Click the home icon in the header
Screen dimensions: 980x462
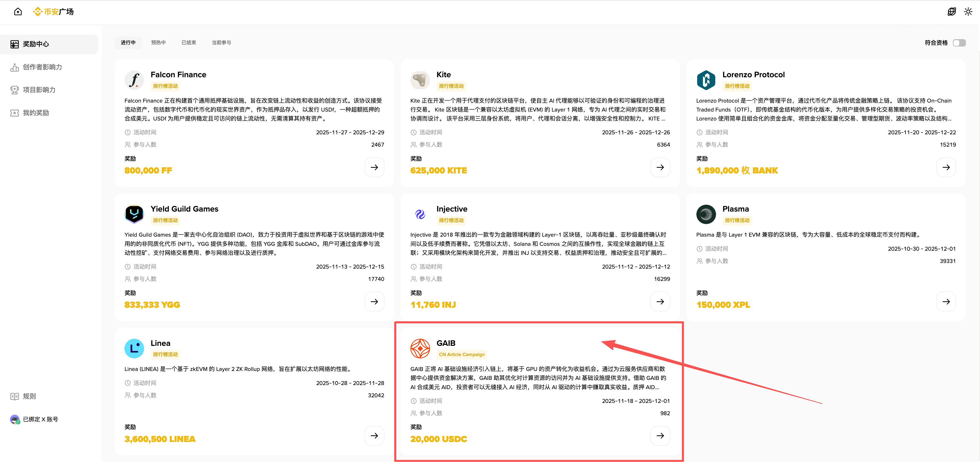(x=18, y=12)
